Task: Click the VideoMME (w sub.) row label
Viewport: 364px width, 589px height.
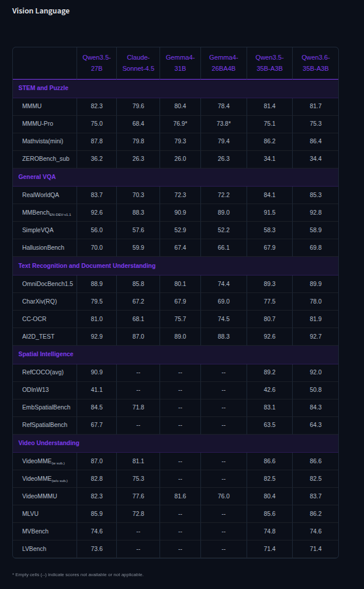Action: tap(44, 461)
